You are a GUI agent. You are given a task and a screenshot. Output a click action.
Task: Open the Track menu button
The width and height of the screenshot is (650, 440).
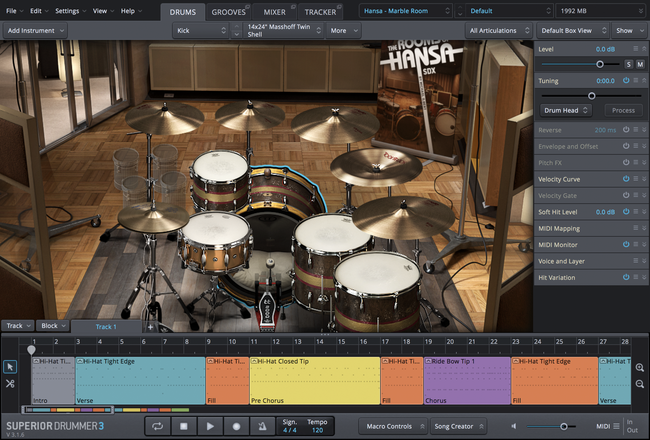[x=18, y=326]
